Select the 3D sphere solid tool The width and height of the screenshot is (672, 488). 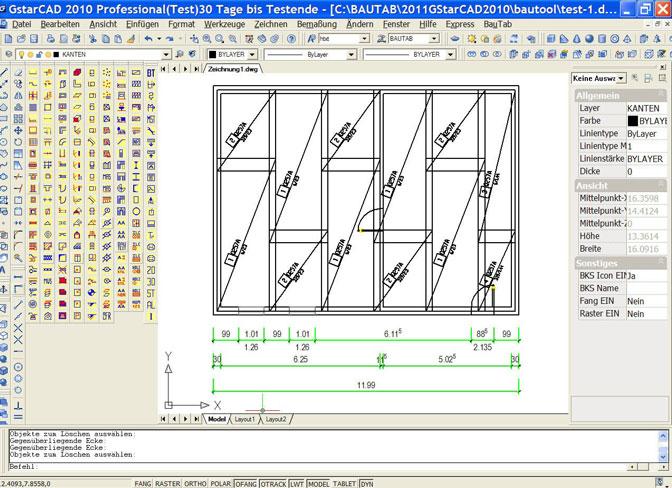point(589,39)
